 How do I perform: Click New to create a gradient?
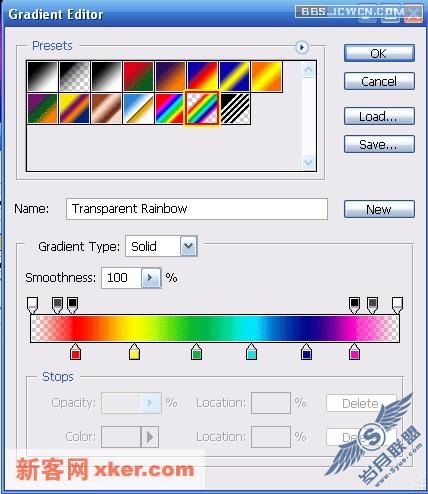click(379, 209)
